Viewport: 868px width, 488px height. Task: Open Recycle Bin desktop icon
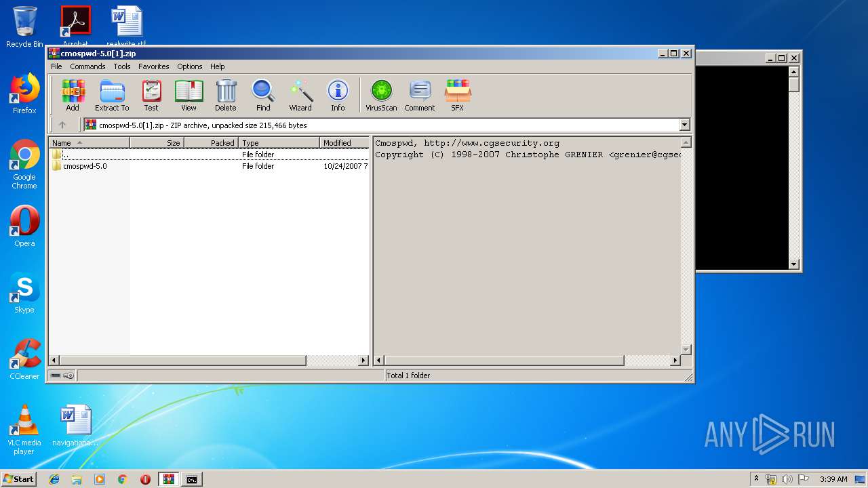[24, 27]
